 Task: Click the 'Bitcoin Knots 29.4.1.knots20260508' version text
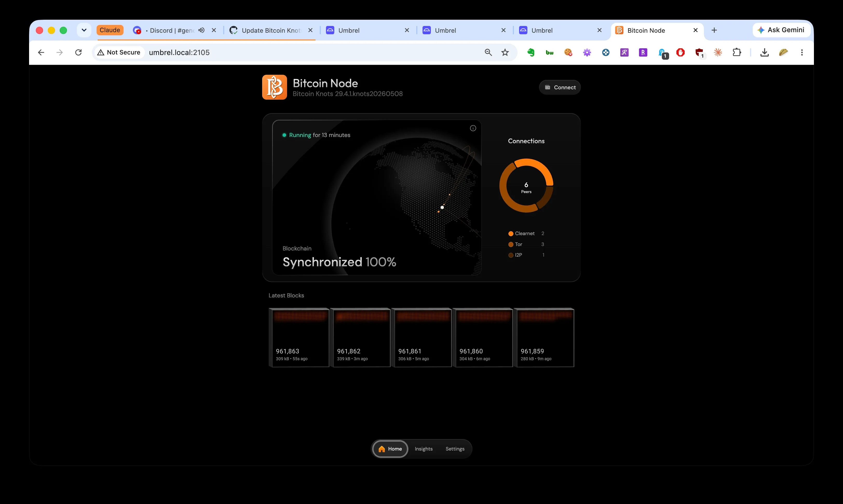(348, 94)
